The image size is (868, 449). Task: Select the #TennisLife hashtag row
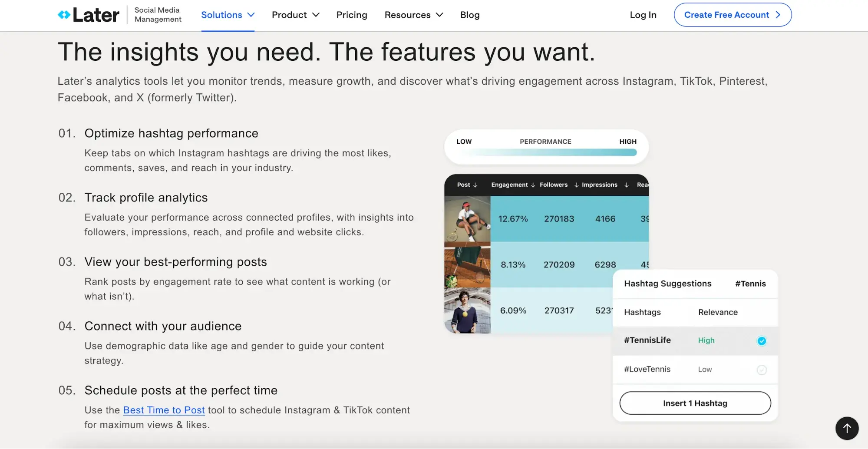click(695, 341)
